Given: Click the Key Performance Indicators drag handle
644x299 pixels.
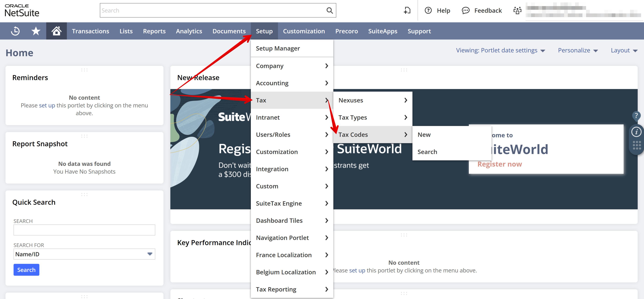Looking at the screenshot, I should pyautogui.click(x=404, y=235).
